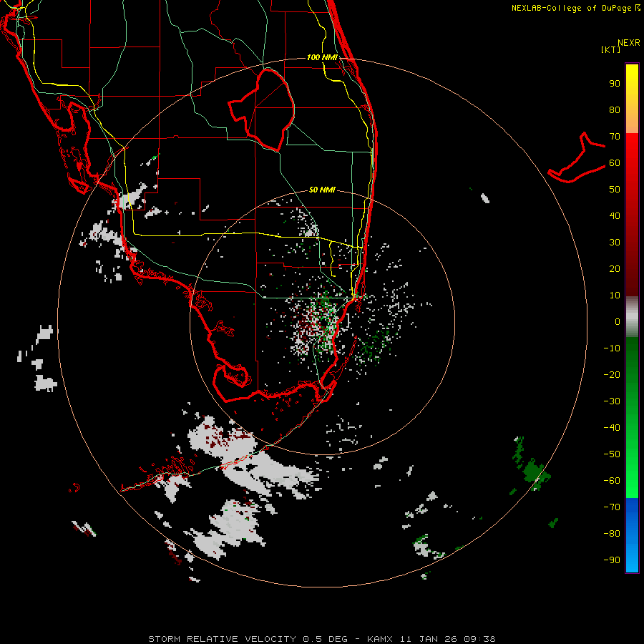Pick the blue segment of the colorbar
Image resolution: width=644 pixels, height=644 pixels.
point(632,535)
